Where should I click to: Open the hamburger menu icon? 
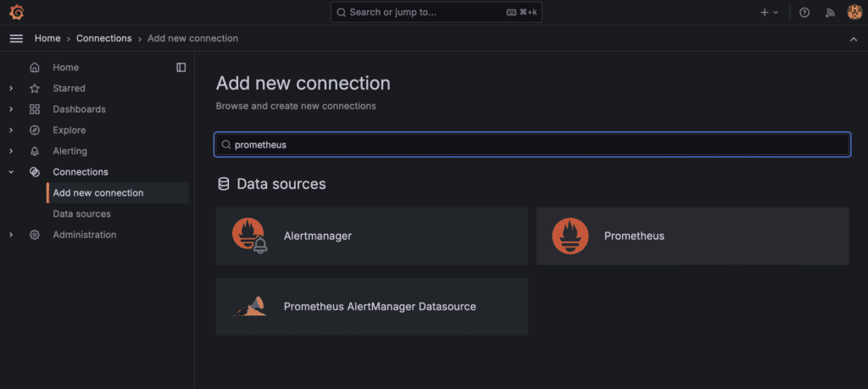point(17,38)
